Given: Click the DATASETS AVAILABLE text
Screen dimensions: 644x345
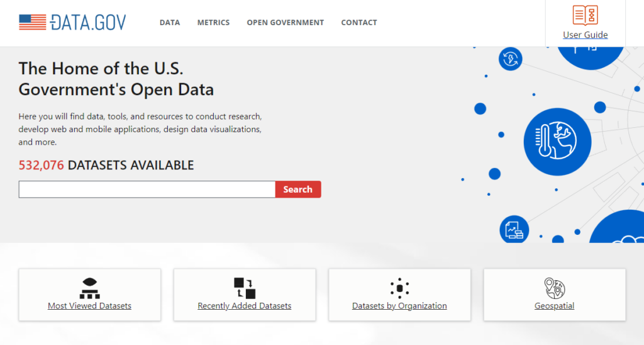Looking at the screenshot, I should (131, 166).
